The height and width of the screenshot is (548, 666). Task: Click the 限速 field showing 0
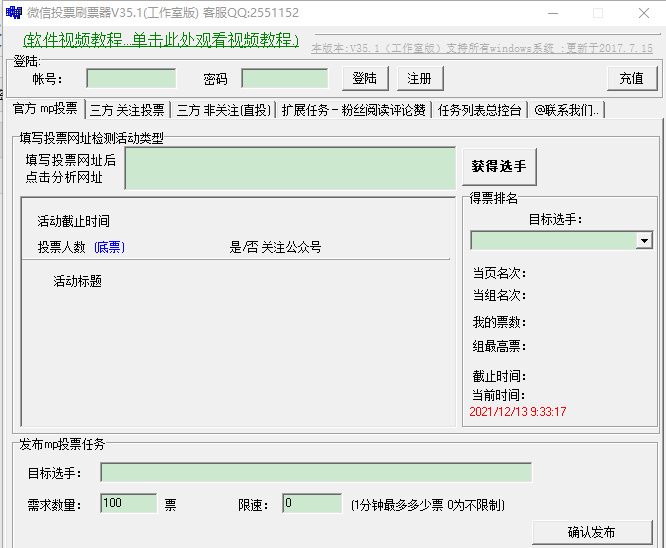312,503
